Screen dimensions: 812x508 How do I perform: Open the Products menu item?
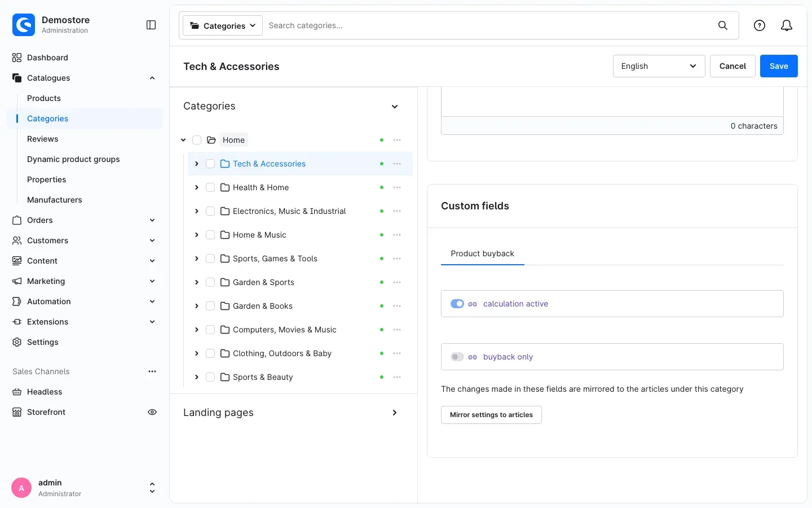[x=44, y=98]
